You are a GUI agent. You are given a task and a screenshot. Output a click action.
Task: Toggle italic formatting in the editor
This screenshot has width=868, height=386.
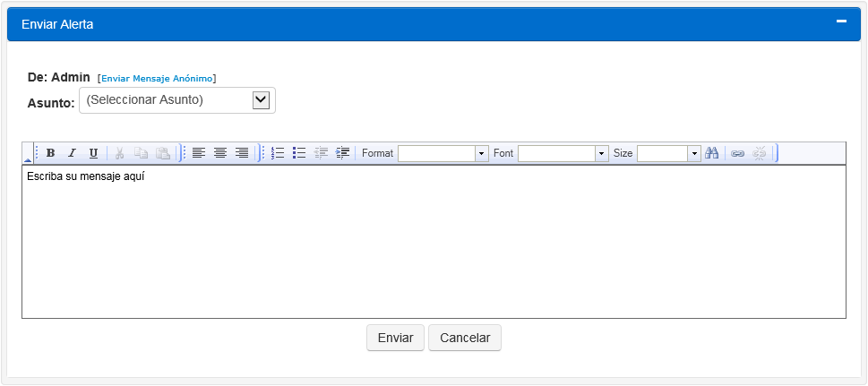[x=72, y=153]
